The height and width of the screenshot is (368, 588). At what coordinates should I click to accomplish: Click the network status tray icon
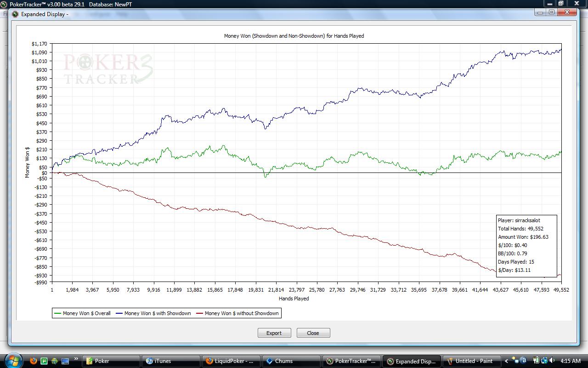pos(545,361)
